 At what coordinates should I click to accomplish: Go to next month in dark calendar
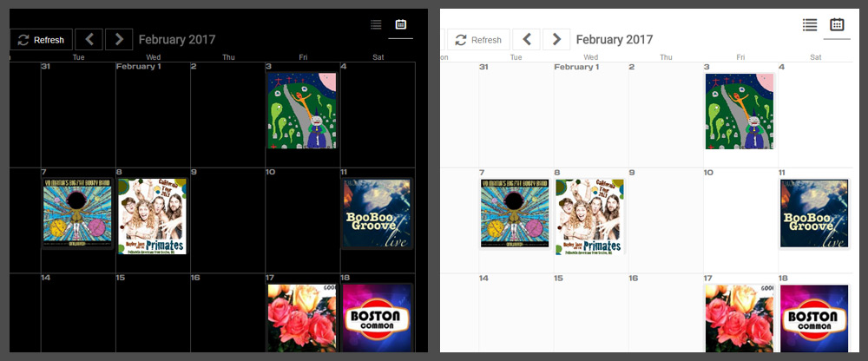coord(119,39)
